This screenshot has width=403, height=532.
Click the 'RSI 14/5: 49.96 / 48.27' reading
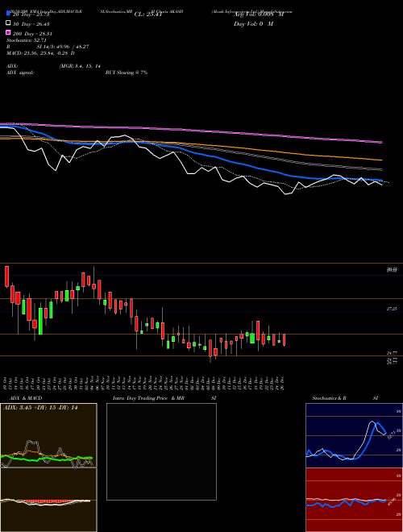click(48, 47)
